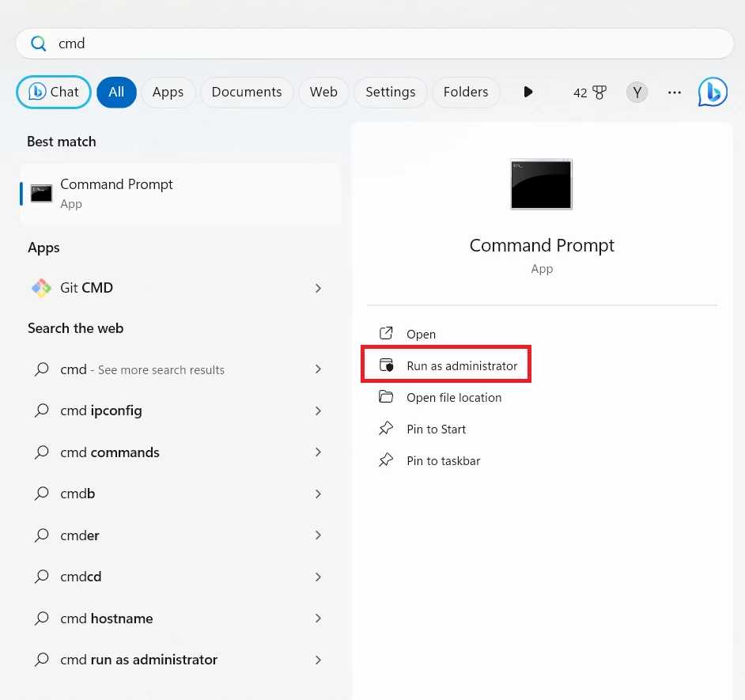Click the magnifying glass in the search bar

38,44
